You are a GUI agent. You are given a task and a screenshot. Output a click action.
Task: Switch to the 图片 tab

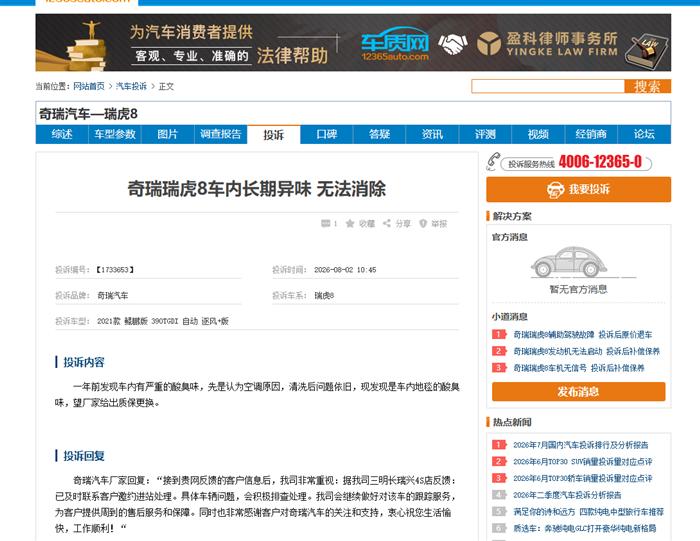(167, 134)
